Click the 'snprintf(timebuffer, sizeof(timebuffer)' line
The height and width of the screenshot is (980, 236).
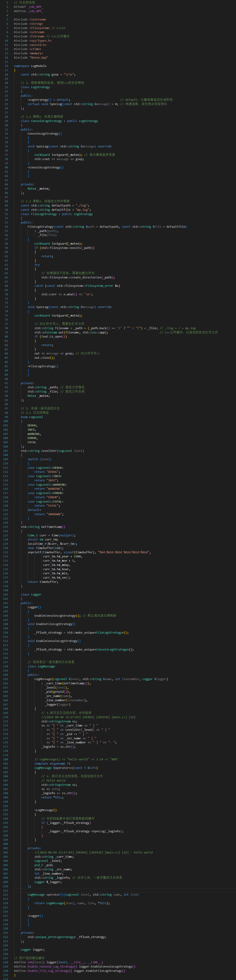click(89, 552)
